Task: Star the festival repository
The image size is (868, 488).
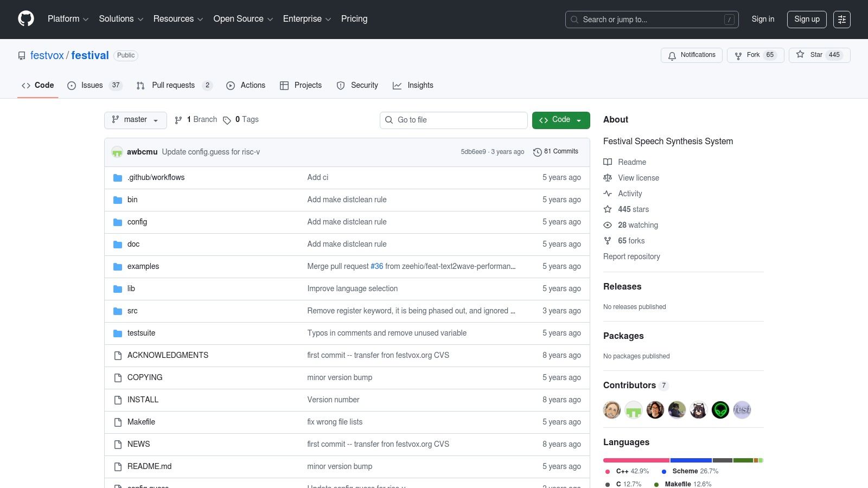Action: tap(819, 55)
